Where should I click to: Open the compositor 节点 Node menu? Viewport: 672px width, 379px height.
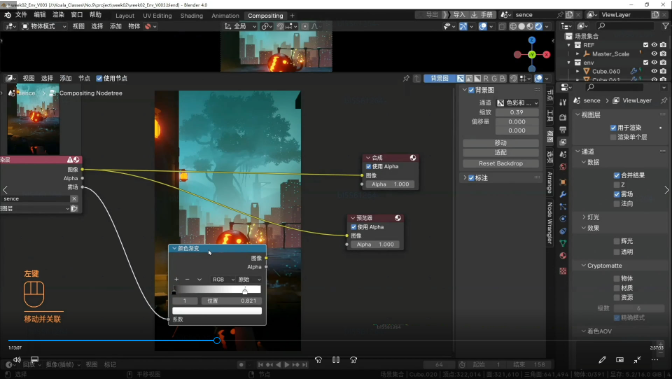point(84,78)
